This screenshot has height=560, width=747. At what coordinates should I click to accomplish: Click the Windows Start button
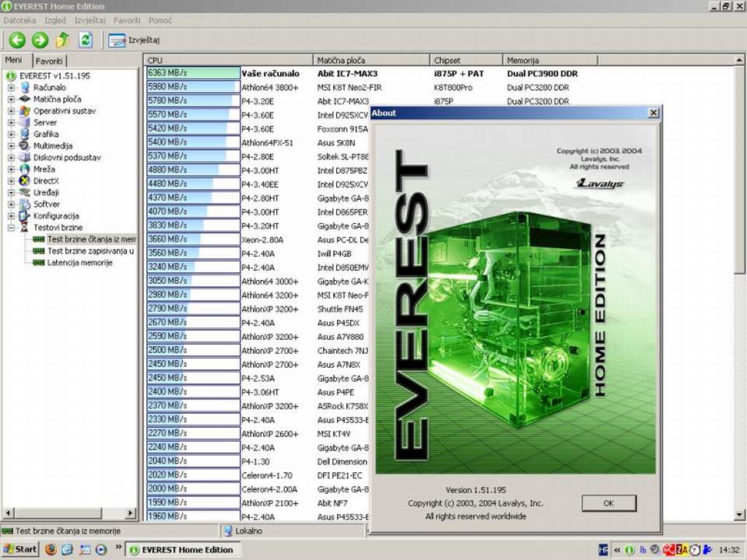(x=19, y=549)
